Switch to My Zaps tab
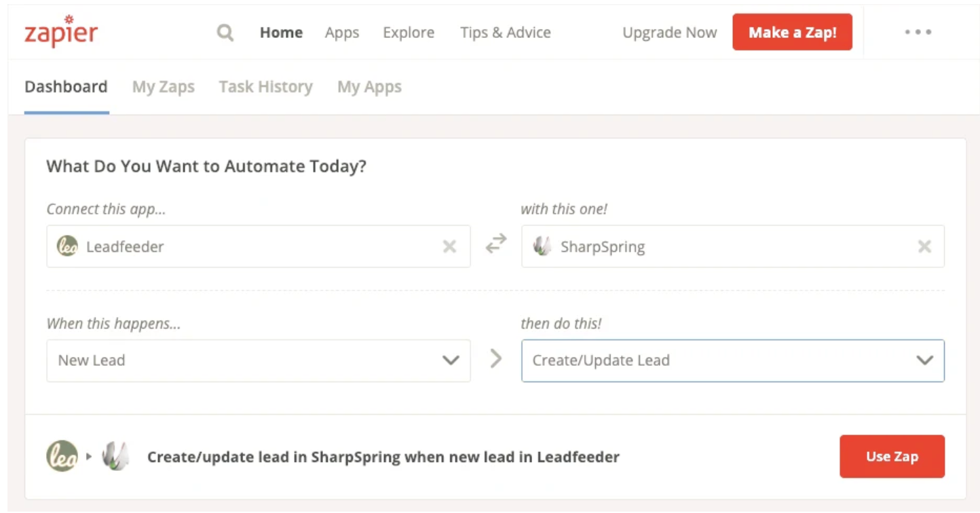Image resolution: width=980 pixels, height=513 pixels. point(164,87)
